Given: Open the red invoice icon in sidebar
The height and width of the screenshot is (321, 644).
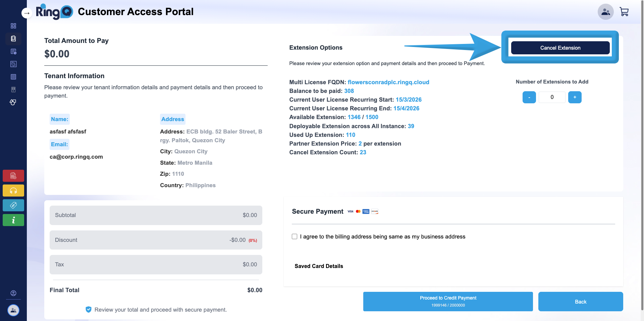Looking at the screenshot, I should coord(13,175).
